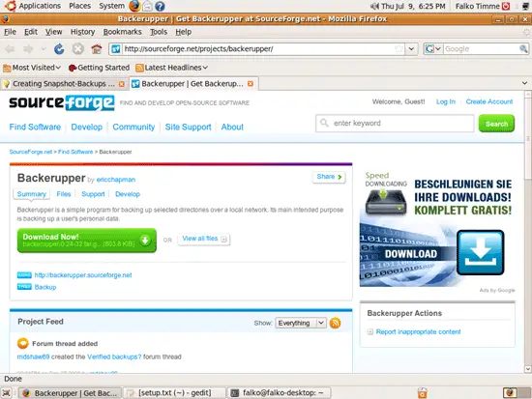Open the help icon in the top panel
Image resolution: width=532 pixels, height=399 pixels.
pos(160,6)
